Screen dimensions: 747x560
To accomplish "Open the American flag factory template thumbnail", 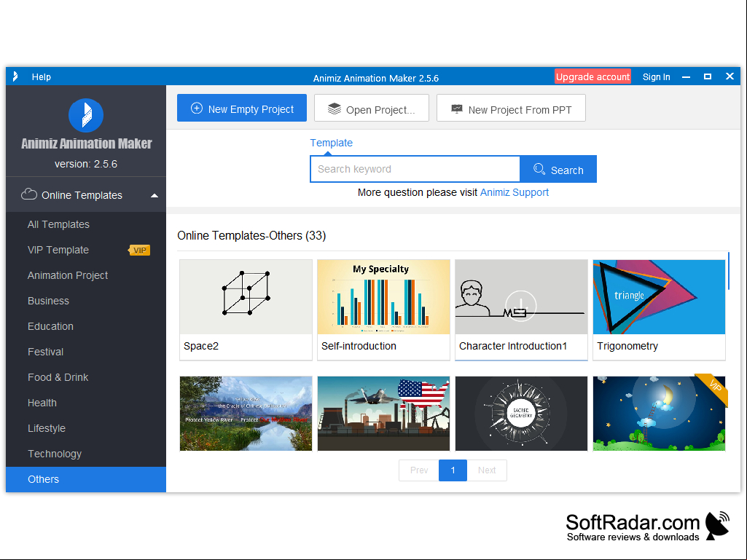I will click(383, 414).
